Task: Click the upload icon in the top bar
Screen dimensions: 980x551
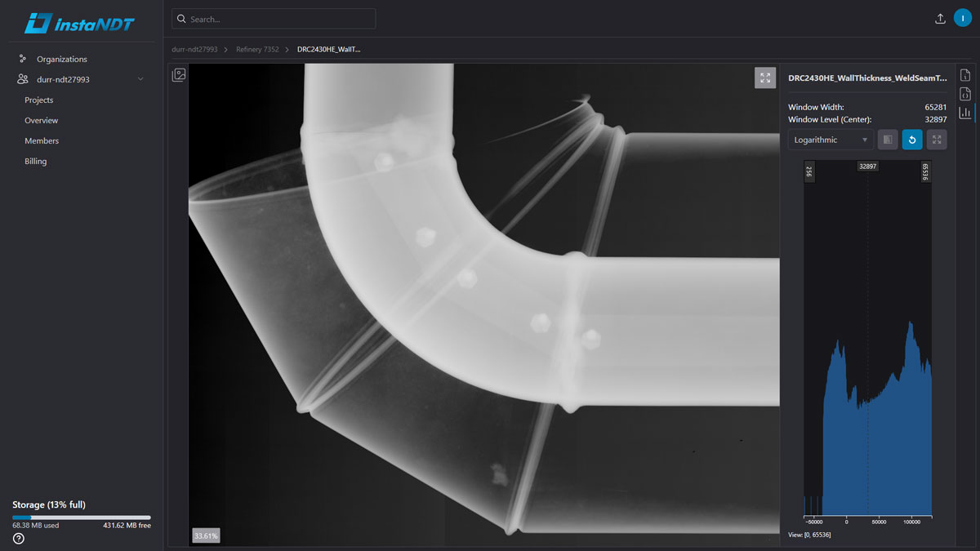Action: (940, 19)
